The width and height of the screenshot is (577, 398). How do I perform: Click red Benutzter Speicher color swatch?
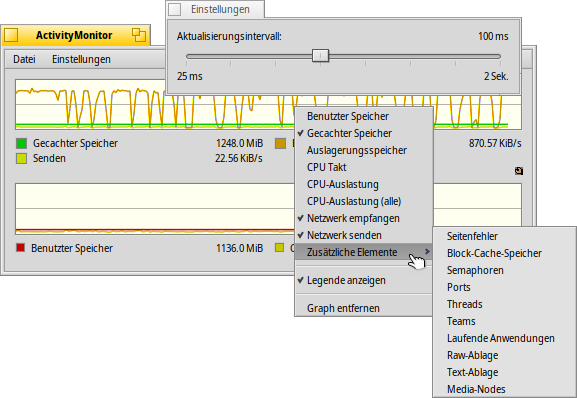21,248
